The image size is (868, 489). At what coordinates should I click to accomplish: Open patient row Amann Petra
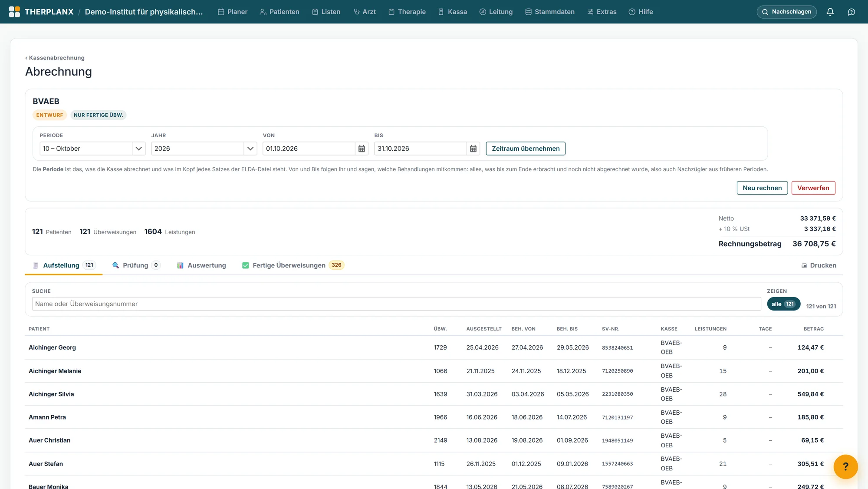pos(434,417)
